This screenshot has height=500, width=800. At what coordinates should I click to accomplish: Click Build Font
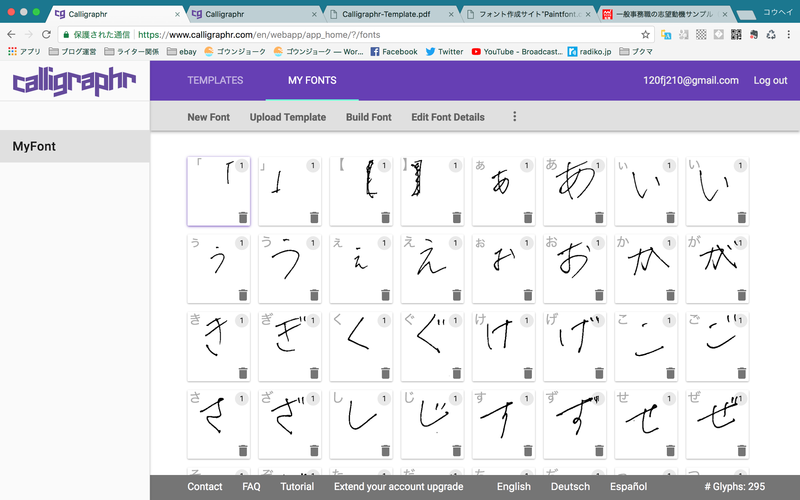point(368,117)
